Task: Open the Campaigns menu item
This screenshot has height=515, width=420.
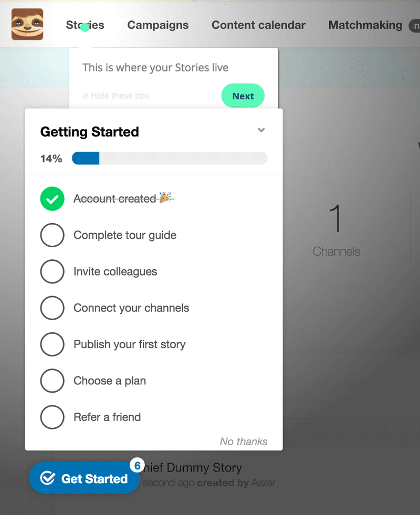Action: click(x=158, y=25)
